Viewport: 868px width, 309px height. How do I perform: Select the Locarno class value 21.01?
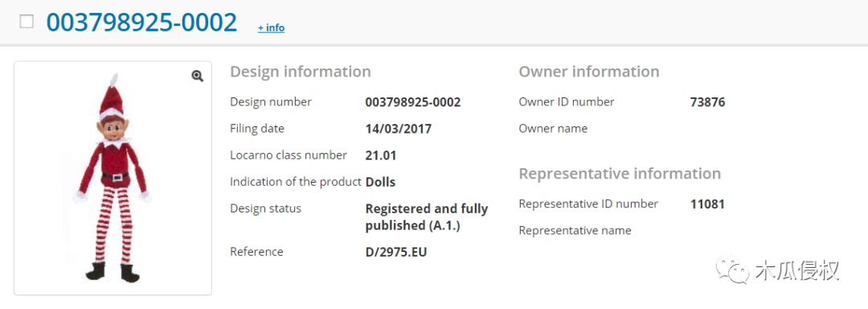pyautogui.click(x=381, y=155)
